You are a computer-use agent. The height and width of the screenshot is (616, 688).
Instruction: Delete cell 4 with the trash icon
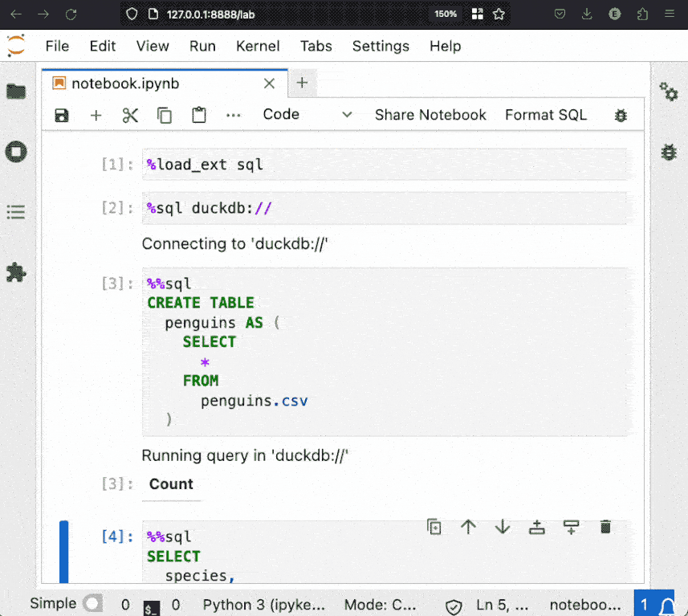point(605,526)
